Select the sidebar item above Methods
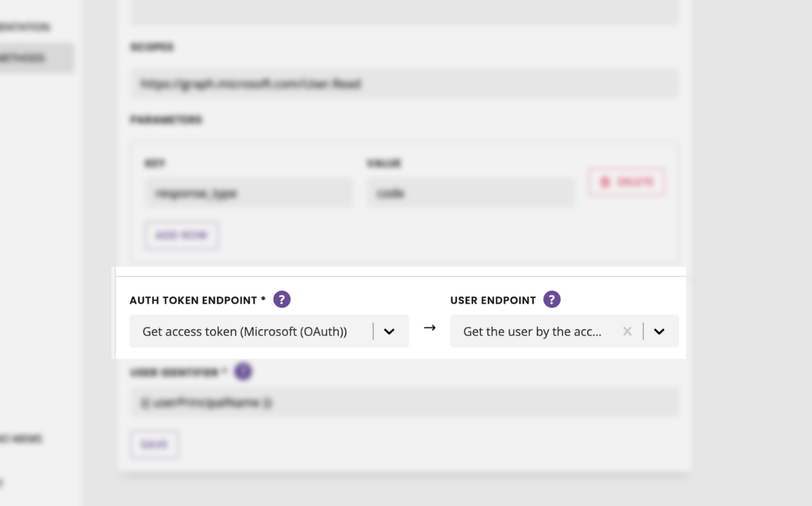 (x=25, y=27)
